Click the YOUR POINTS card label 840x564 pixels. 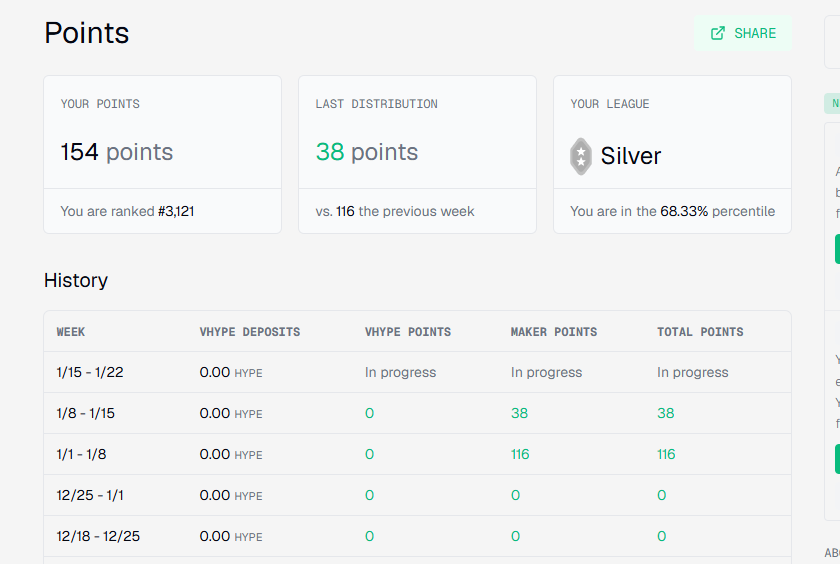100,104
